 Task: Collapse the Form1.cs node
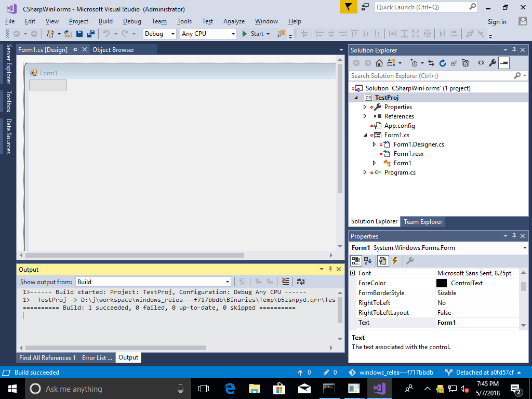pos(365,135)
